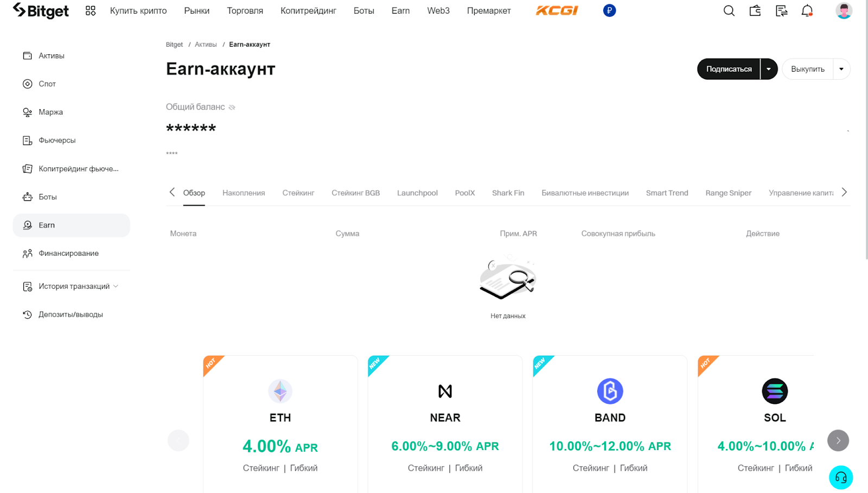Open the apps grid icon

91,11
